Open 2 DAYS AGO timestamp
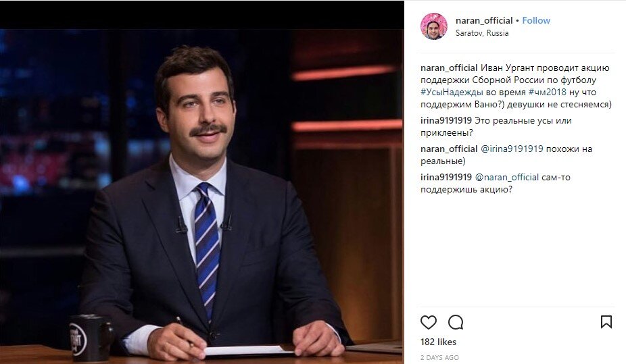Viewport: 626px width, 364px height. pos(439,358)
